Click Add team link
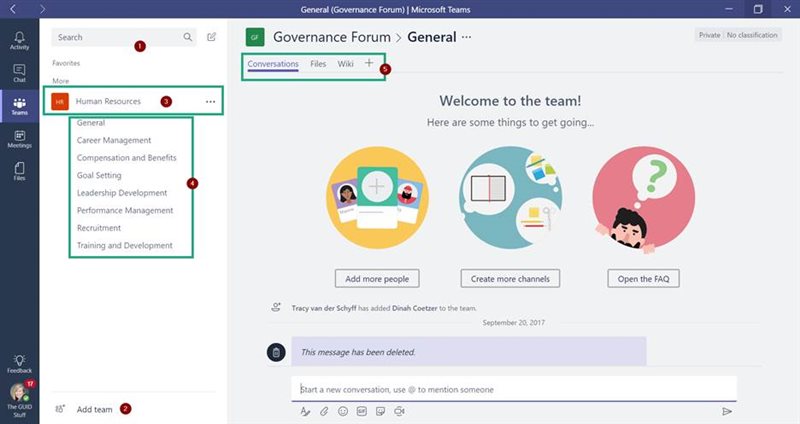Screen dimensions: 800x424 point(94,409)
